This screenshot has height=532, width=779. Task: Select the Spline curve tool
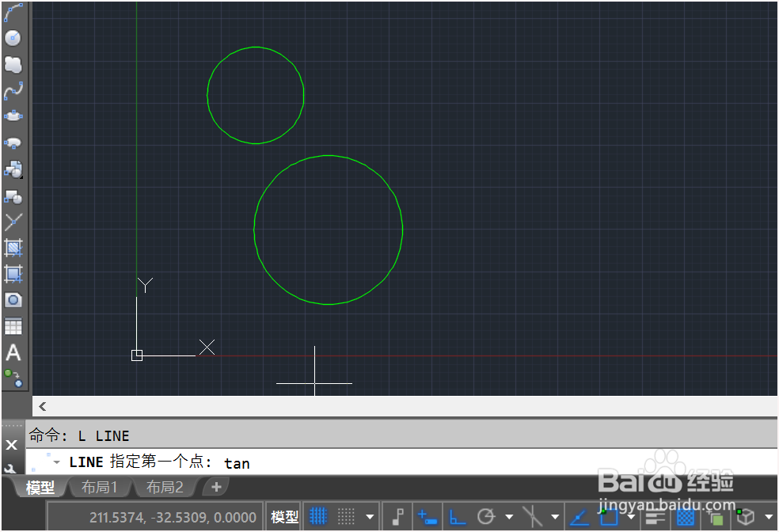click(13, 91)
